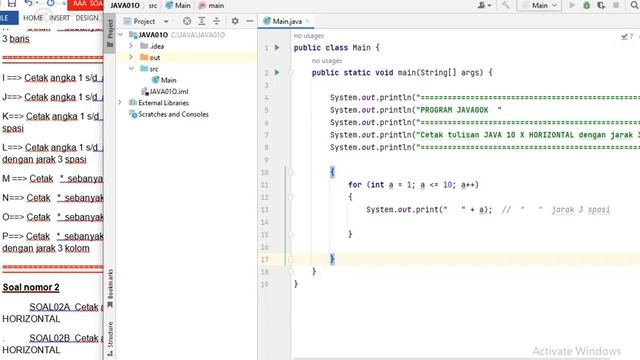640x360 pixels.
Task: Open the DESIGN ribbon tab in Word
Action: (87, 18)
